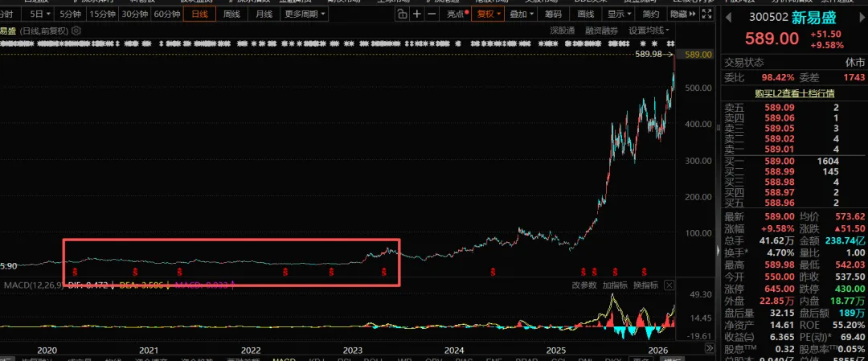Toggle the chart lock icon

click(403, 14)
